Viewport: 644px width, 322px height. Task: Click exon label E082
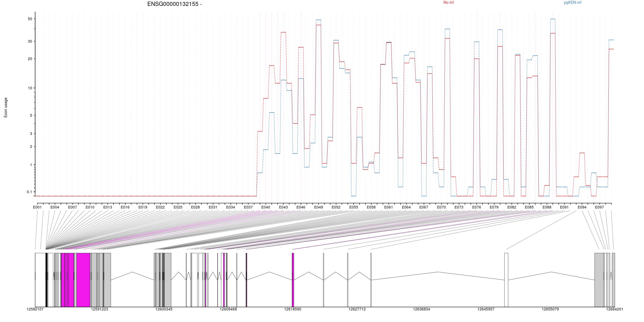pyautogui.click(x=512, y=207)
